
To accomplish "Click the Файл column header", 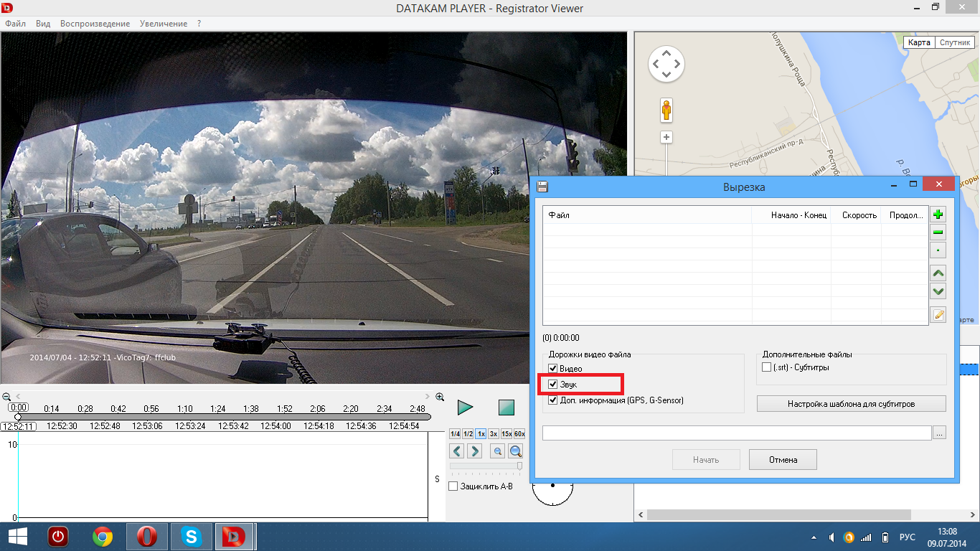I will (647, 215).
